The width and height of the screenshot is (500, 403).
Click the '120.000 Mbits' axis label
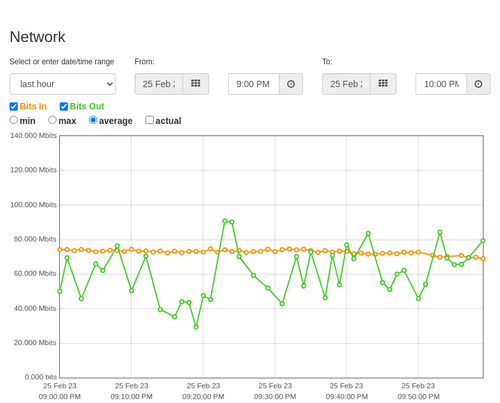point(33,170)
